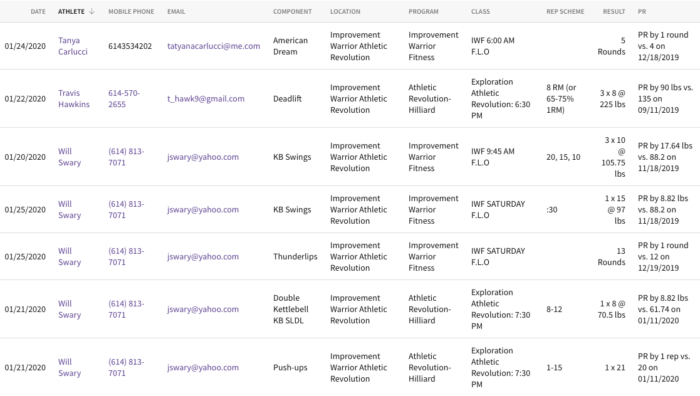This screenshot has height=396, width=700.
Task: Call Travis Hawkins phone 614-570-2655
Action: tap(124, 99)
